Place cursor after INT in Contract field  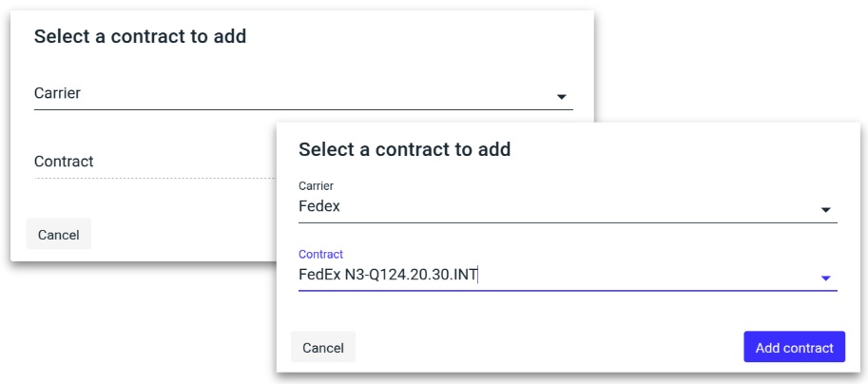click(x=478, y=276)
